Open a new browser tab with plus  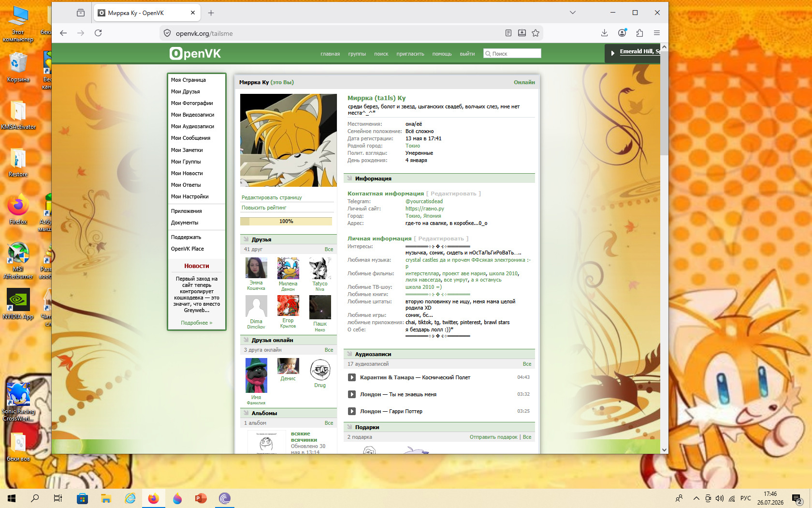point(211,13)
